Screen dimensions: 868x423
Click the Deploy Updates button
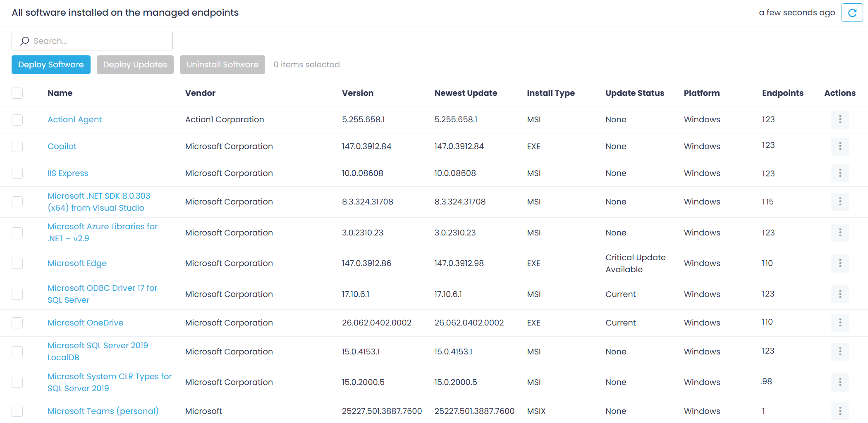(135, 64)
